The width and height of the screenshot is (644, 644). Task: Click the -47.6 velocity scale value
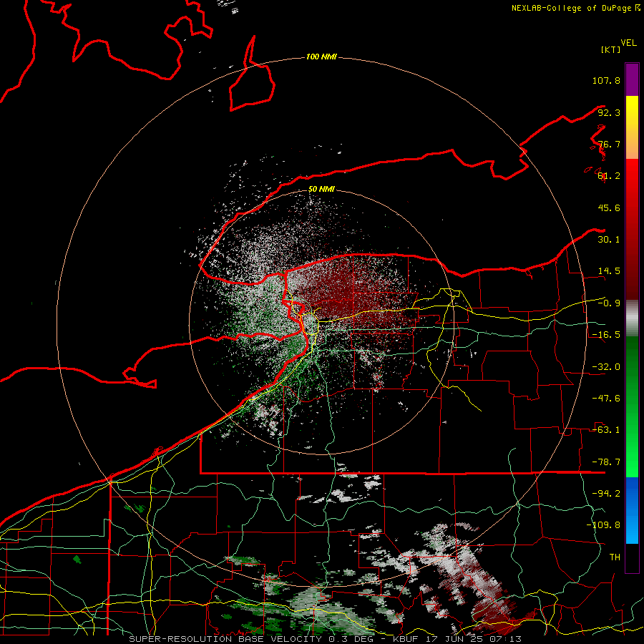[x=606, y=399]
